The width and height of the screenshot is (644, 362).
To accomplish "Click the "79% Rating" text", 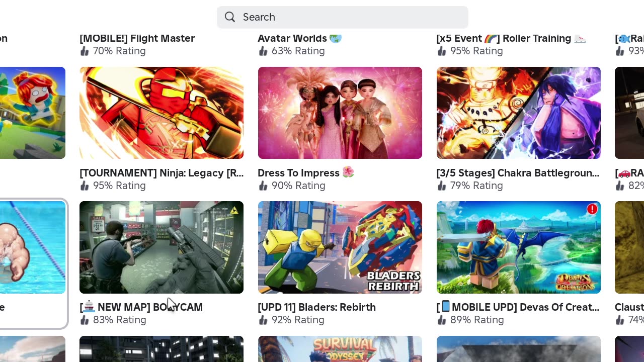I will click(476, 186).
